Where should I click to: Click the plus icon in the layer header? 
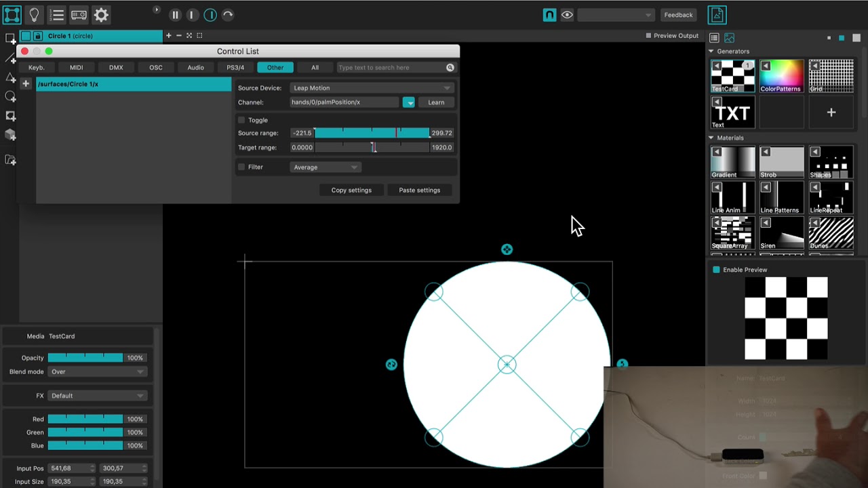pos(169,36)
